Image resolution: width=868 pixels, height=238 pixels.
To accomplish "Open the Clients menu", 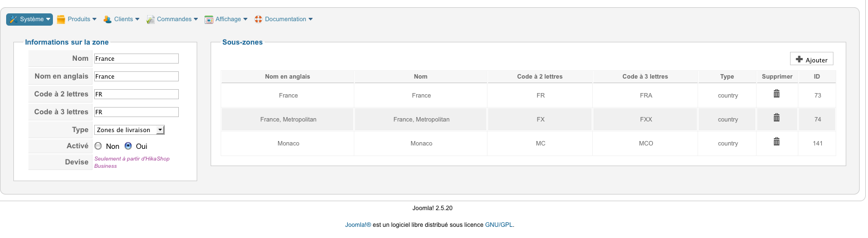I will [x=124, y=20].
